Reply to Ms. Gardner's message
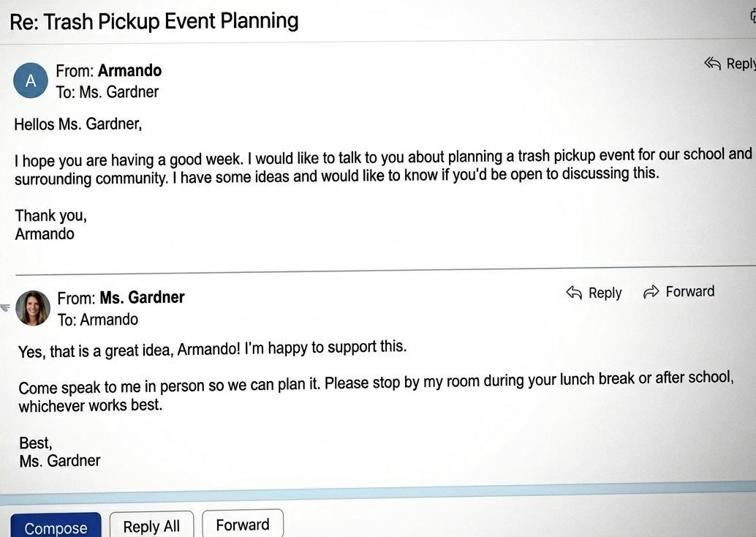 594,293
